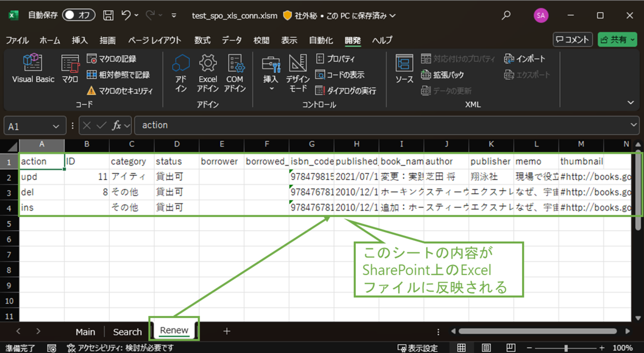
Task: Open the Name Box dropdown
Action: click(56, 126)
